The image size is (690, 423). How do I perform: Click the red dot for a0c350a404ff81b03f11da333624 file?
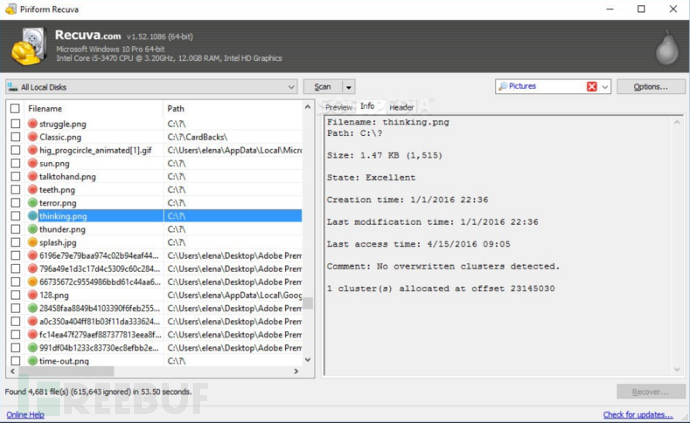pyautogui.click(x=33, y=321)
